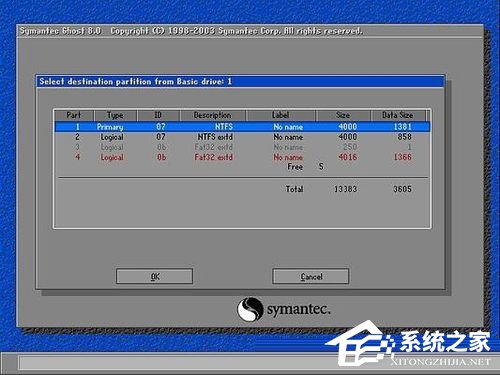Click the Symantec logo icon
Viewport: 500px width, 375px height.
[x=250, y=309]
